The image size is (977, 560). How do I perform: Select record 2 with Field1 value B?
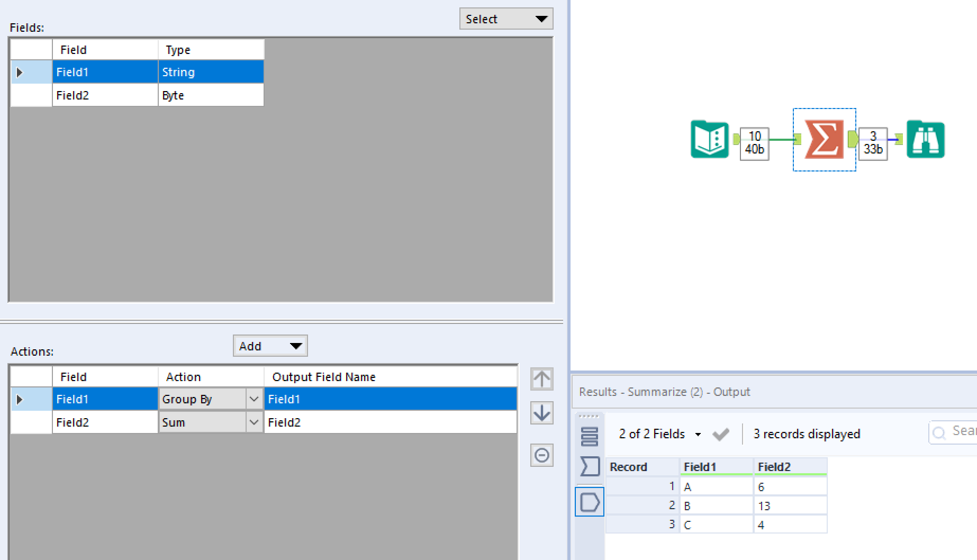tap(716, 505)
